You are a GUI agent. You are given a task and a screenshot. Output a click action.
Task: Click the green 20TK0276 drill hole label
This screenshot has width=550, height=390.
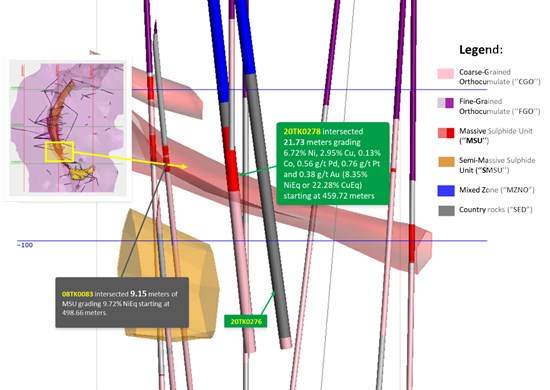246,321
